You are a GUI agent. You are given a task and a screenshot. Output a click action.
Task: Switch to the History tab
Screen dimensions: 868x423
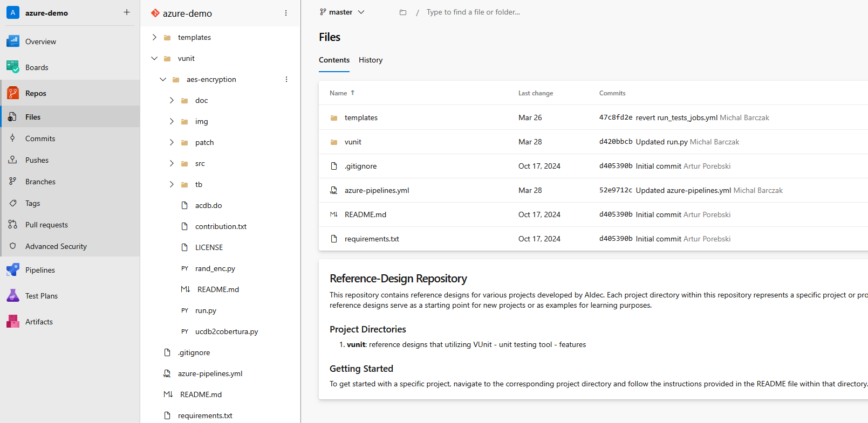tap(371, 60)
